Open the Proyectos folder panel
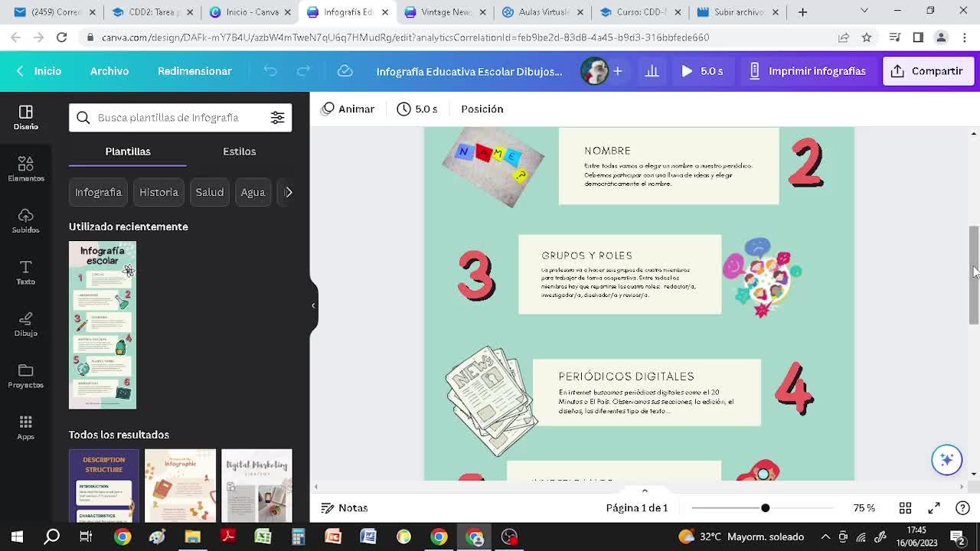980x551 pixels. [26, 375]
